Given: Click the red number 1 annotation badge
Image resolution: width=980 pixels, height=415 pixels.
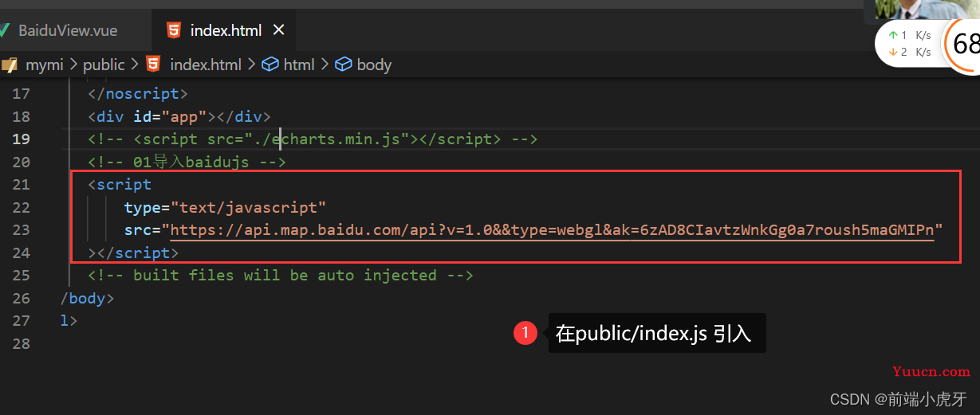Looking at the screenshot, I should pos(525,333).
